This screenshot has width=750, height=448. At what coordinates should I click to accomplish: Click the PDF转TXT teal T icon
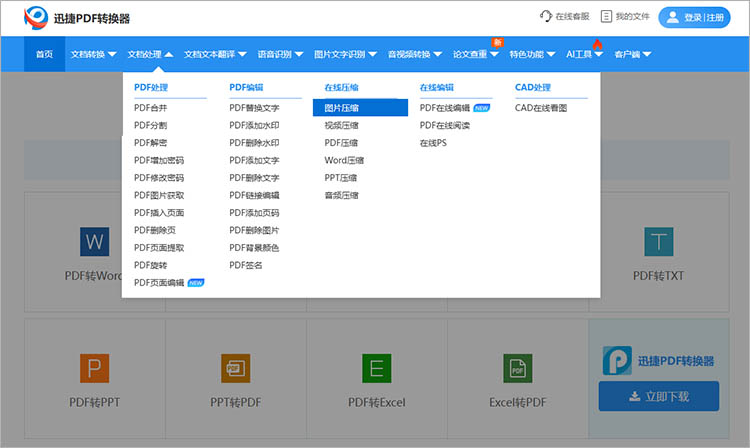coord(659,241)
